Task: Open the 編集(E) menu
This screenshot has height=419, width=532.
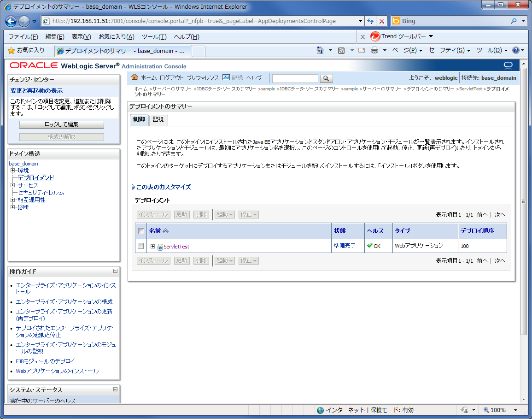Action: tap(55, 37)
